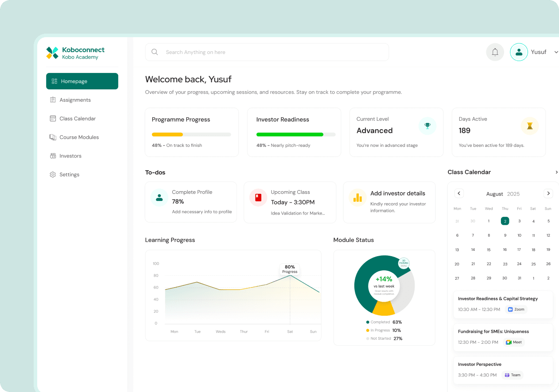559x392 pixels.
Task: Open the Complete Profile to-do
Action: [190, 202]
